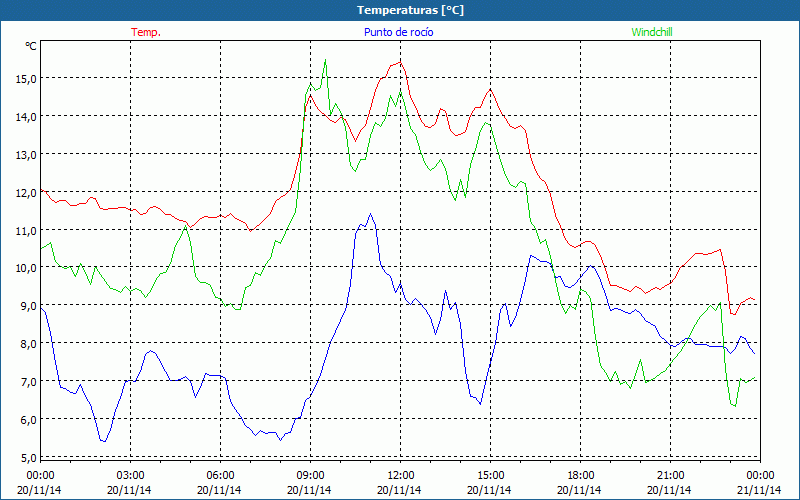Image resolution: width=800 pixels, height=500 pixels.
Task: Click the Temperaturas [°C] chart title
Action: point(410,10)
